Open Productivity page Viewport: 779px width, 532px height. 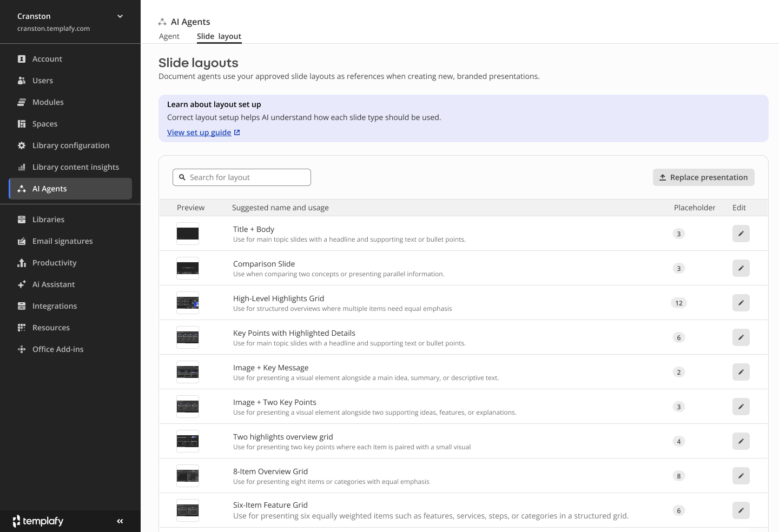click(x=70, y=263)
